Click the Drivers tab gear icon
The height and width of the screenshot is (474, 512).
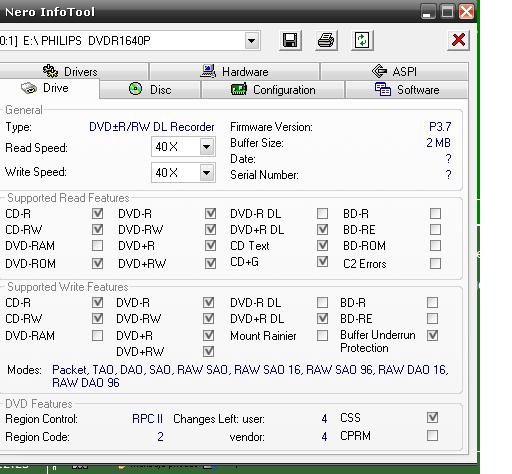[50, 71]
